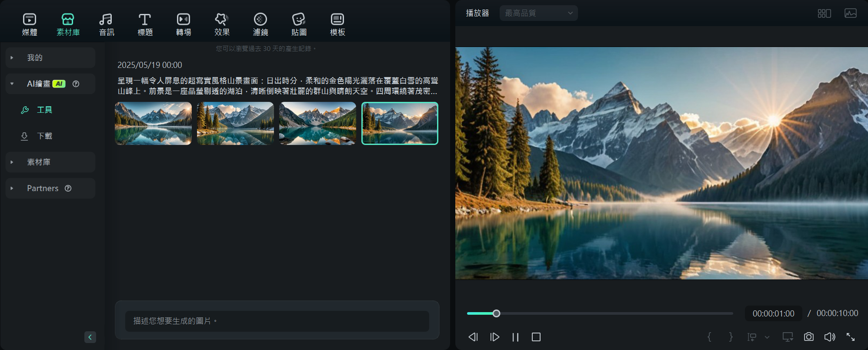Open the marker options dropdown arrow
The width and height of the screenshot is (868, 350).
(x=767, y=337)
